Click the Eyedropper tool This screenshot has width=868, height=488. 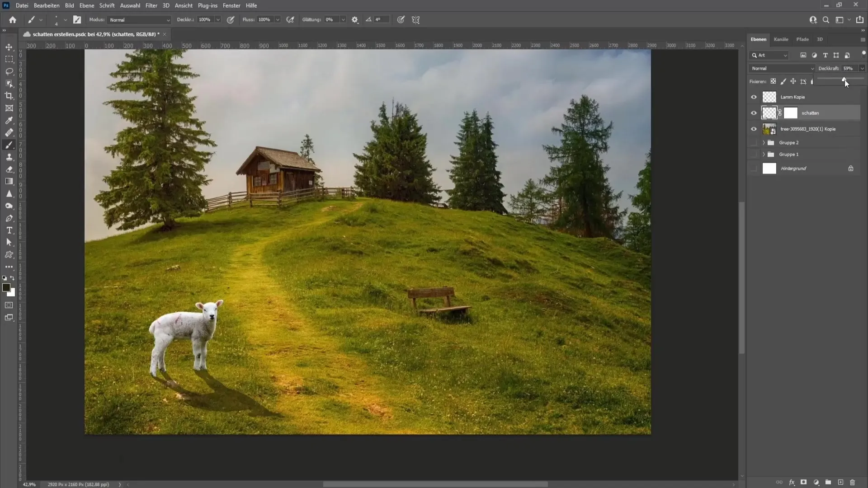[x=9, y=120]
